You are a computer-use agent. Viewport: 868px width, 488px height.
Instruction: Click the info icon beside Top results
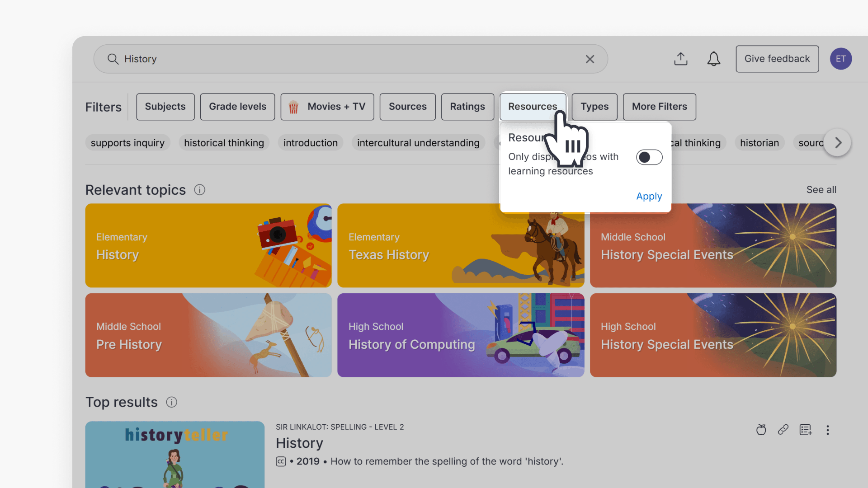[x=171, y=402]
